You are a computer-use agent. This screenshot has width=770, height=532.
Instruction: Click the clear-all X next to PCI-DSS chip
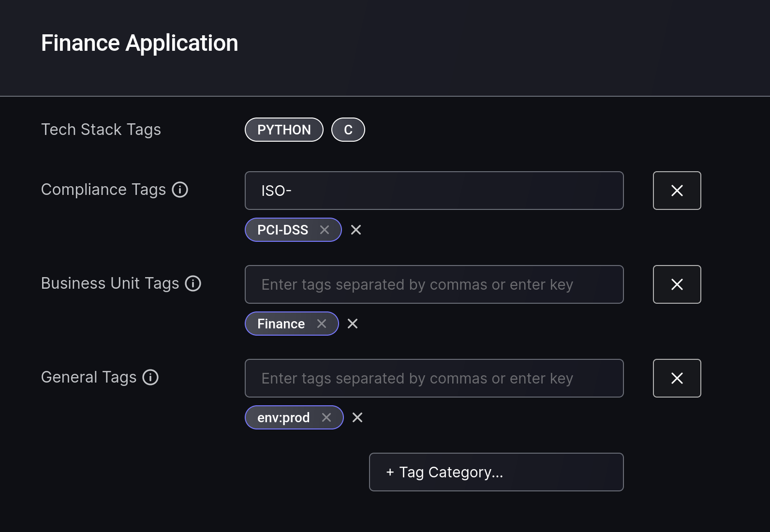click(x=356, y=230)
